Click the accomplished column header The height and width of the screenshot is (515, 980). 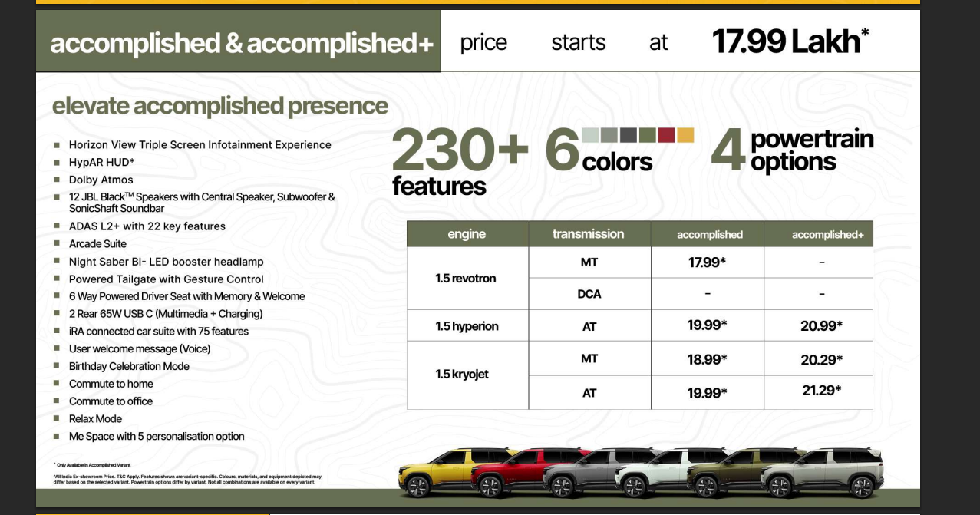point(707,234)
